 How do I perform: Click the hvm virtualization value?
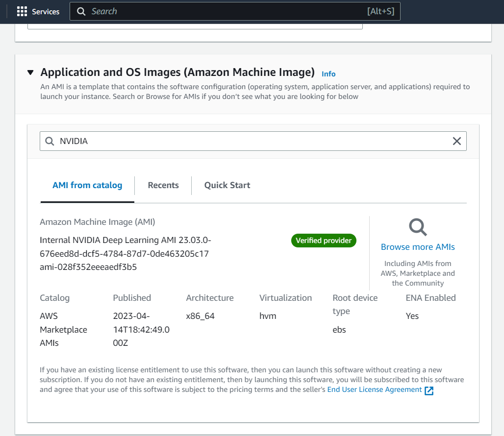tap(267, 316)
